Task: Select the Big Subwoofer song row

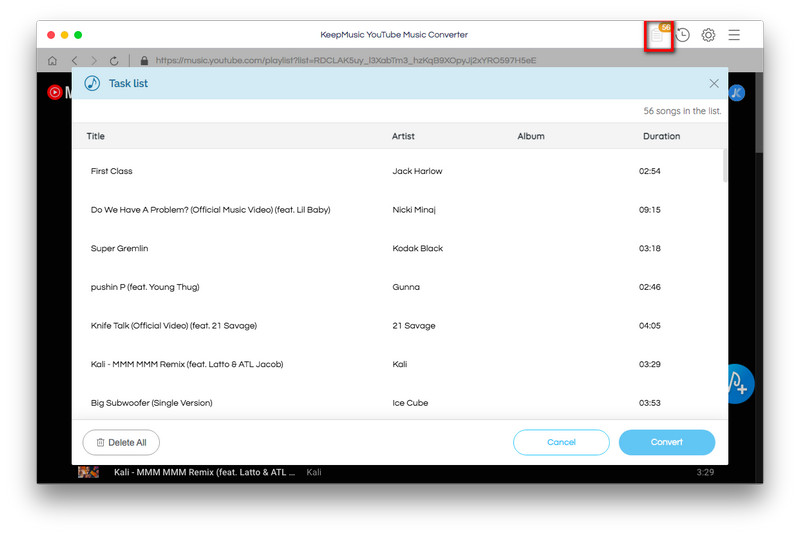Action: click(398, 403)
